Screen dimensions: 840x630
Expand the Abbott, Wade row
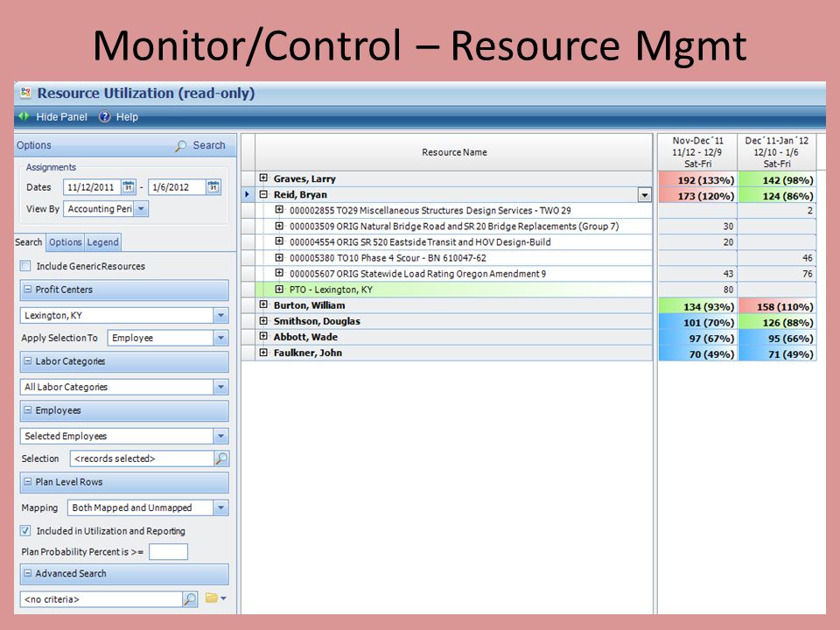pyautogui.click(x=263, y=336)
